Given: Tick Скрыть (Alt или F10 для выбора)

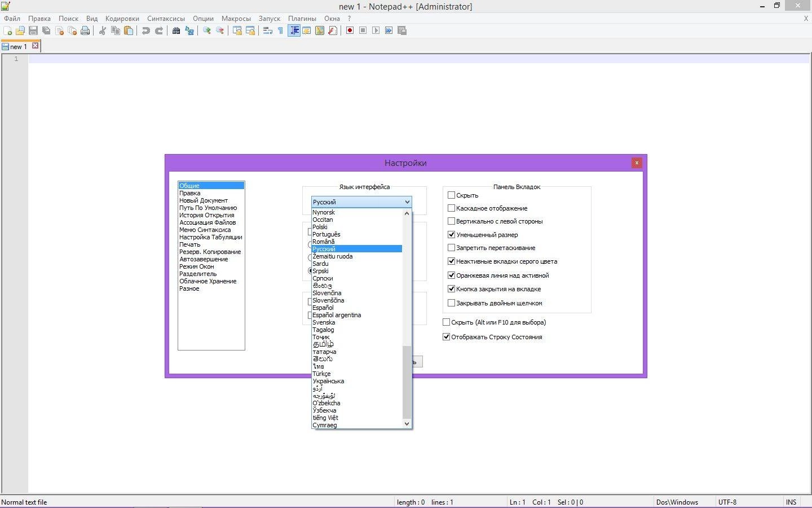Looking at the screenshot, I should [x=446, y=322].
